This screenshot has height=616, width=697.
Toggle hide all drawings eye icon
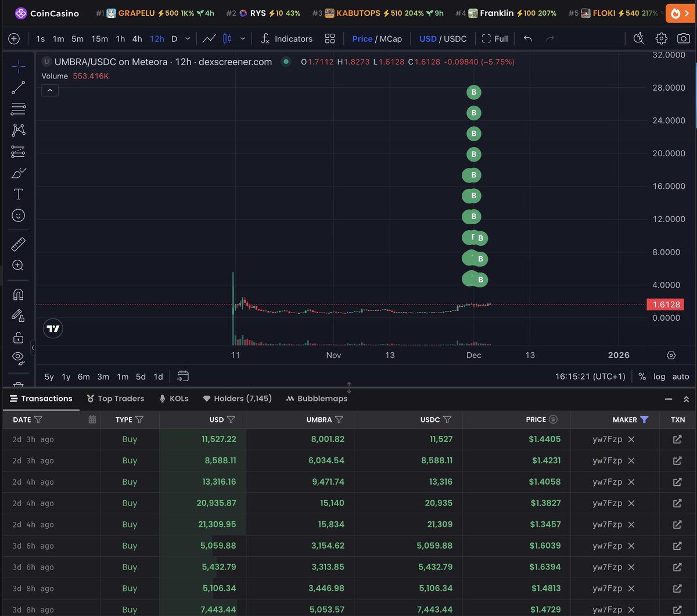pos(18,357)
